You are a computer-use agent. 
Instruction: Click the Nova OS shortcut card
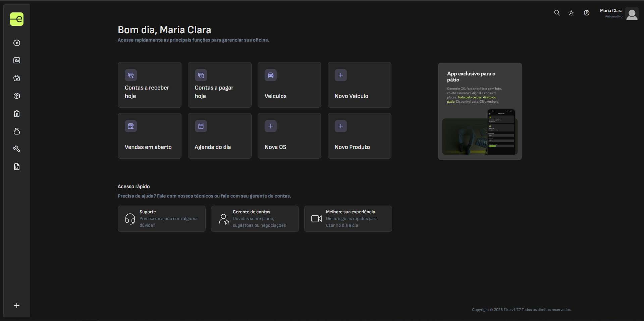289,136
